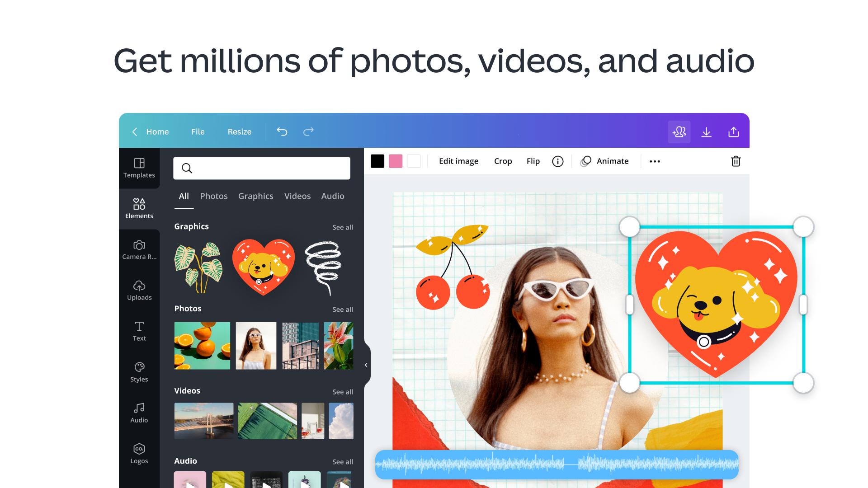Open the Uploads panel
The image size is (868, 488).
(x=139, y=291)
